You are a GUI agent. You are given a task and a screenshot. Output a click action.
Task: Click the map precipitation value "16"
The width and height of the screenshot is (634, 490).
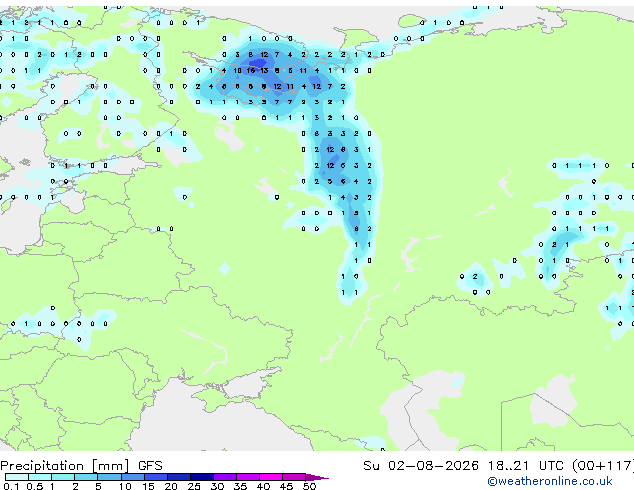(251, 70)
